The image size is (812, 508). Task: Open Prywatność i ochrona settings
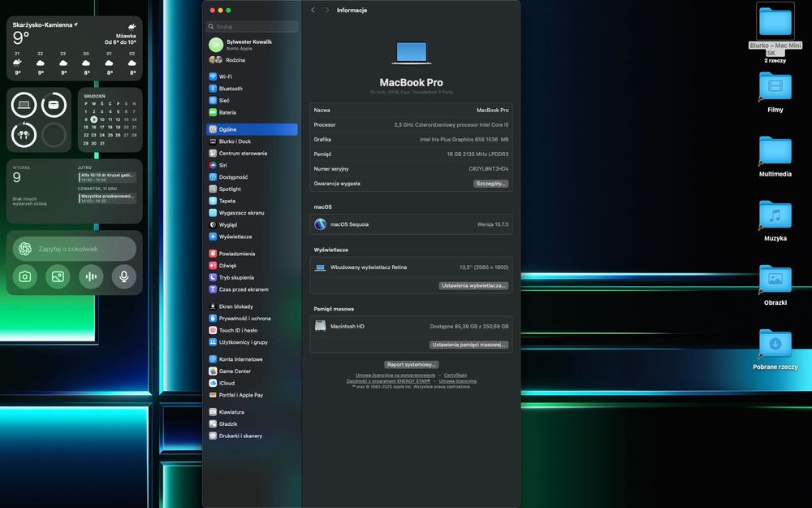(252, 319)
